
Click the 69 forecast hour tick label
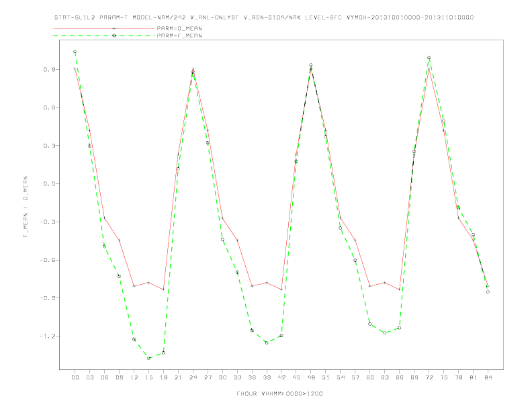tap(414, 377)
